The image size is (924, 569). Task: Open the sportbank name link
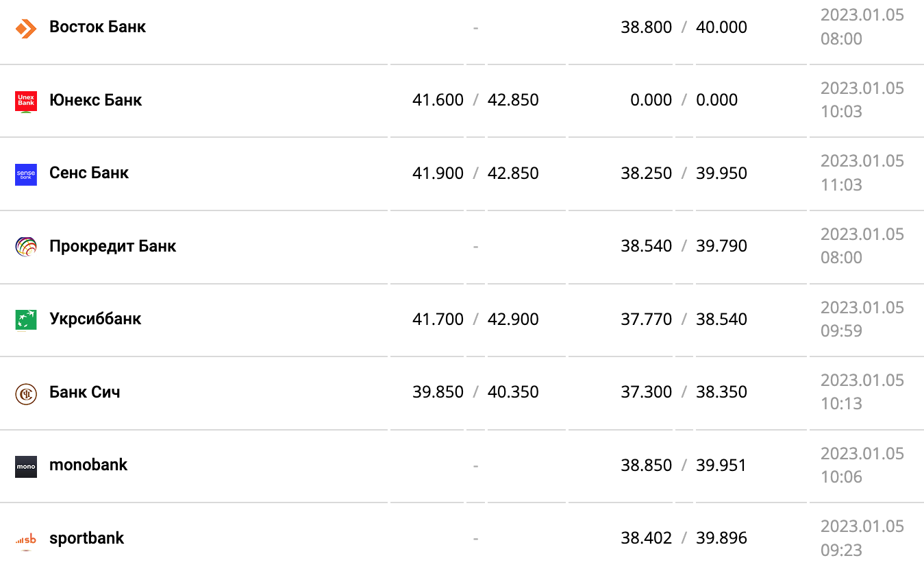point(86,538)
